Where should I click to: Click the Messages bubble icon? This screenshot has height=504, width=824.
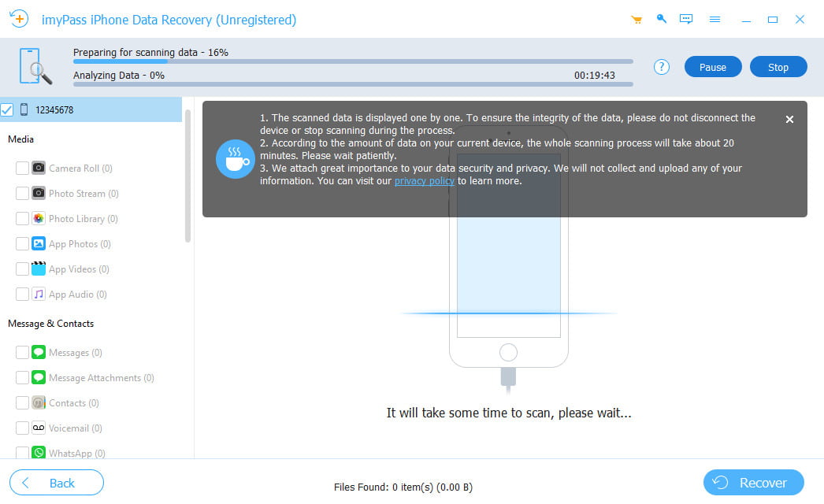click(x=39, y=352)
